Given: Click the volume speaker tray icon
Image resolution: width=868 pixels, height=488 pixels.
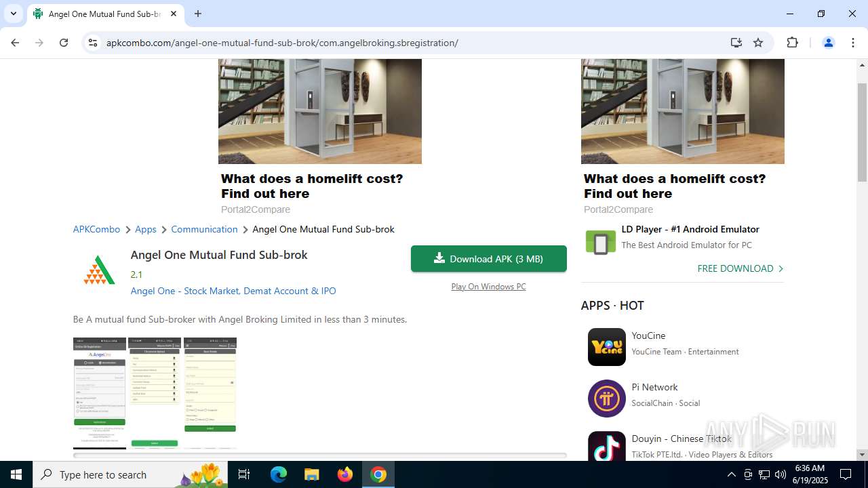Looking at the screenshot, I should [780, 474].
